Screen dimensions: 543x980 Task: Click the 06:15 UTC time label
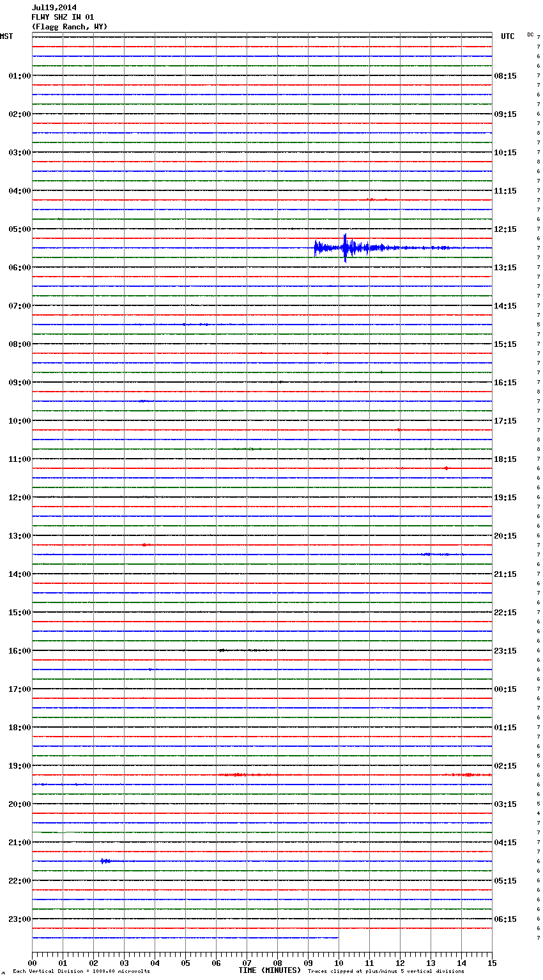(x=505, y=919)
